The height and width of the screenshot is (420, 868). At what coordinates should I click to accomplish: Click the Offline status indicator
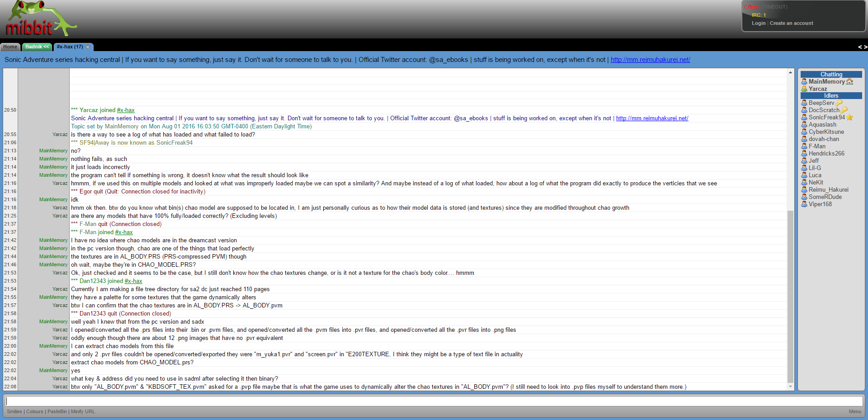coord(751,7)
